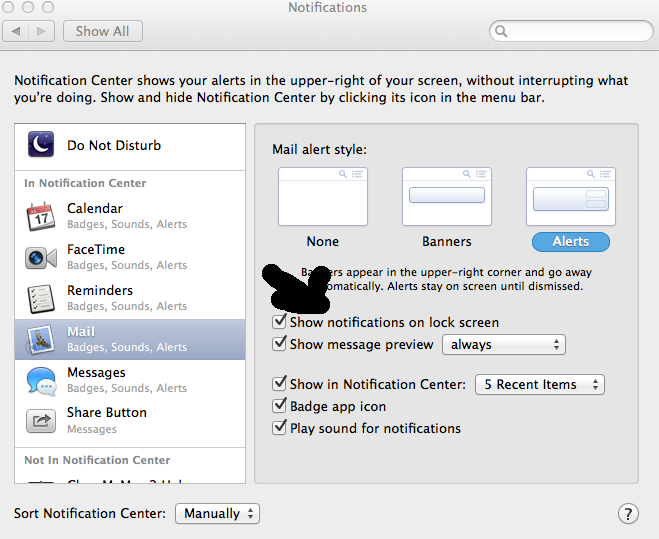Go forward with the right arrow
Screen dimensions: 659x539
(x=41, y=31)
